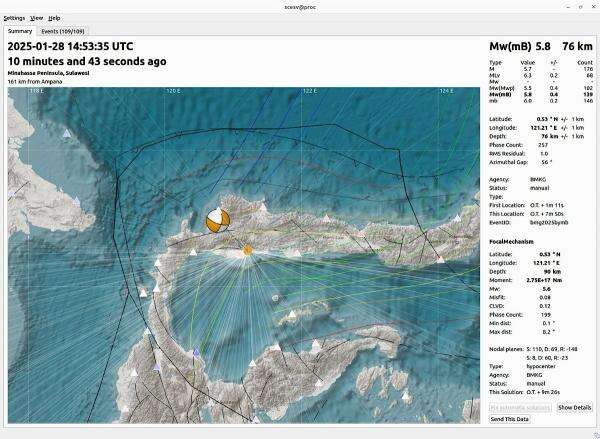Click the origin depth value 76 km with +/- 1 km

pyautogui.click(x=562, y=136)
